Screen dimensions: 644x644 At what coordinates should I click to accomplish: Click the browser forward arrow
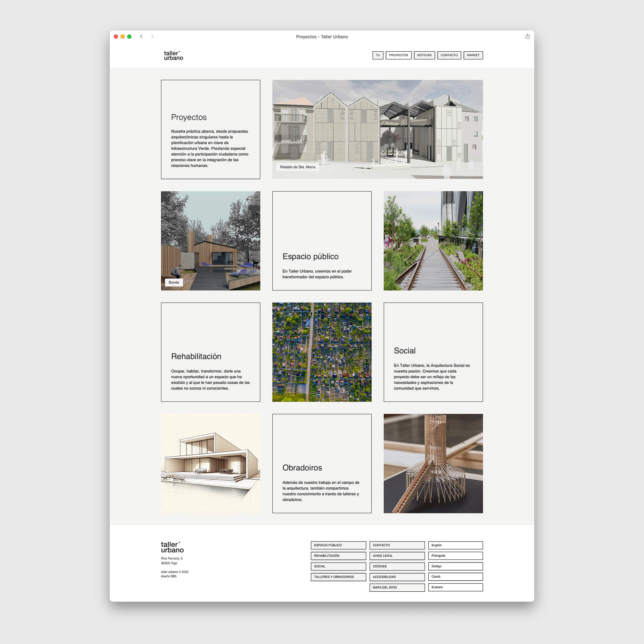click(152, 37)
